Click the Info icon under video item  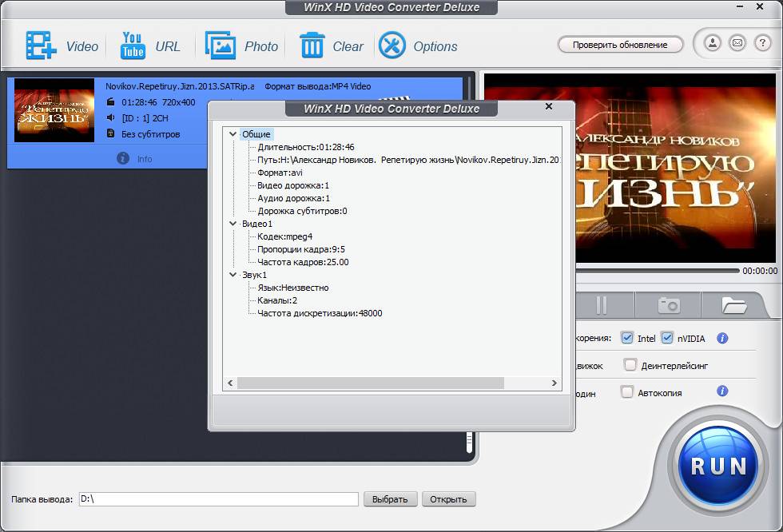tap(123, 158)
